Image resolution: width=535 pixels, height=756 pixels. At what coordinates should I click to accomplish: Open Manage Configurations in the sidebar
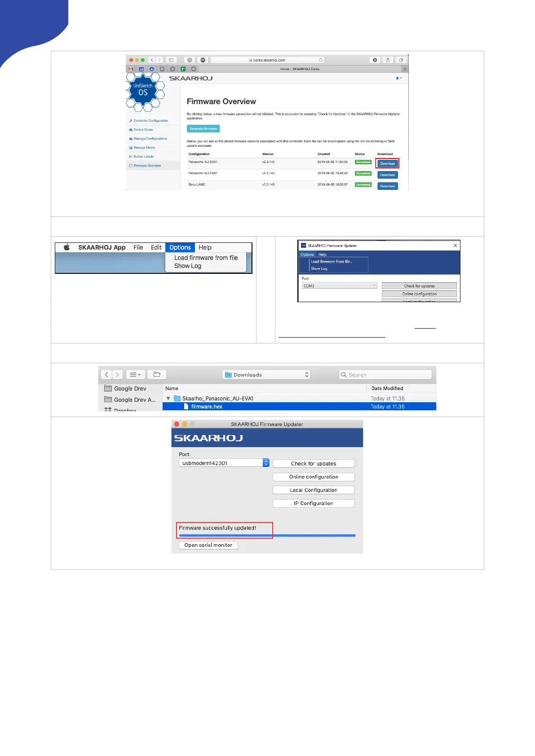[x=150, y=139]
